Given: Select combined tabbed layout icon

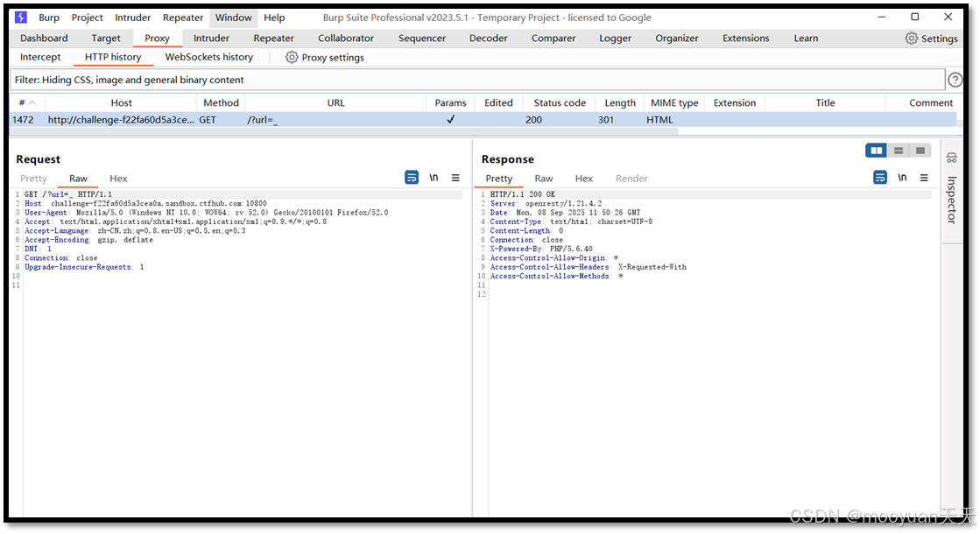Looking at the screenshot, I should point(920,150).
